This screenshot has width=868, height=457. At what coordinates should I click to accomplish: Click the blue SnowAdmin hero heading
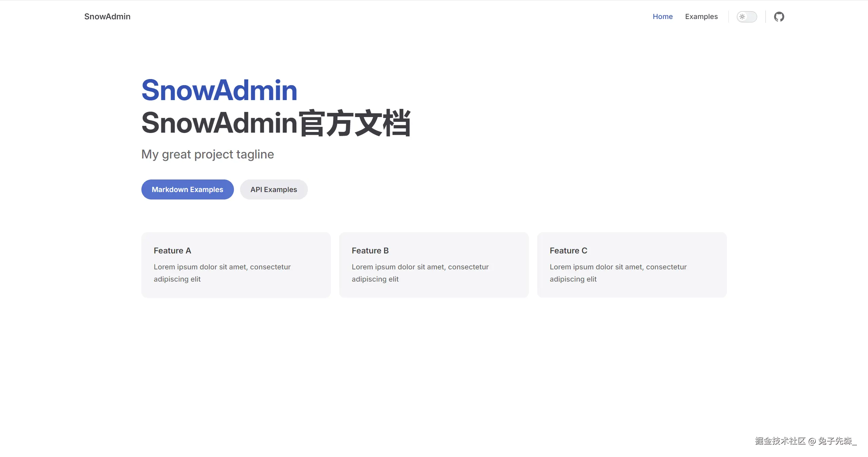coord(219,90)
